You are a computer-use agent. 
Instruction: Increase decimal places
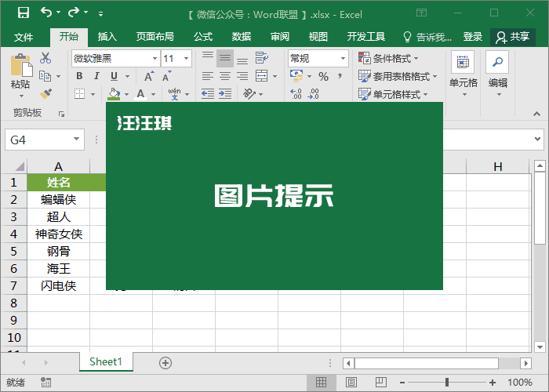click(296, 94)
